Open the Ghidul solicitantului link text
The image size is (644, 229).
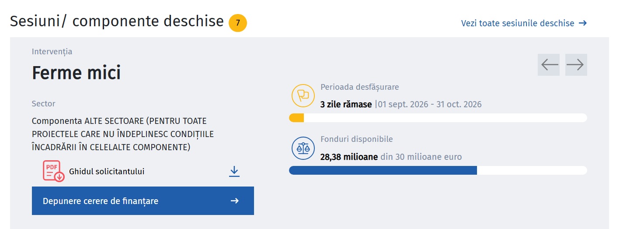click(107, 172)
